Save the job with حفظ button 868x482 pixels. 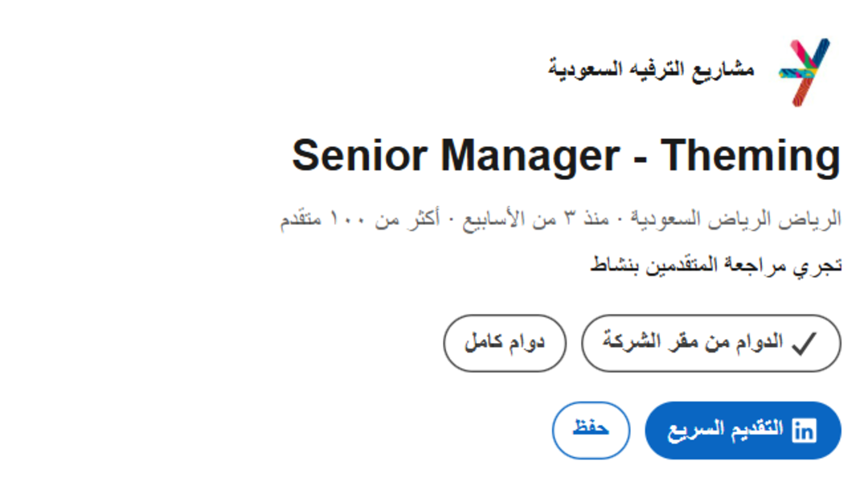[591, 431]
